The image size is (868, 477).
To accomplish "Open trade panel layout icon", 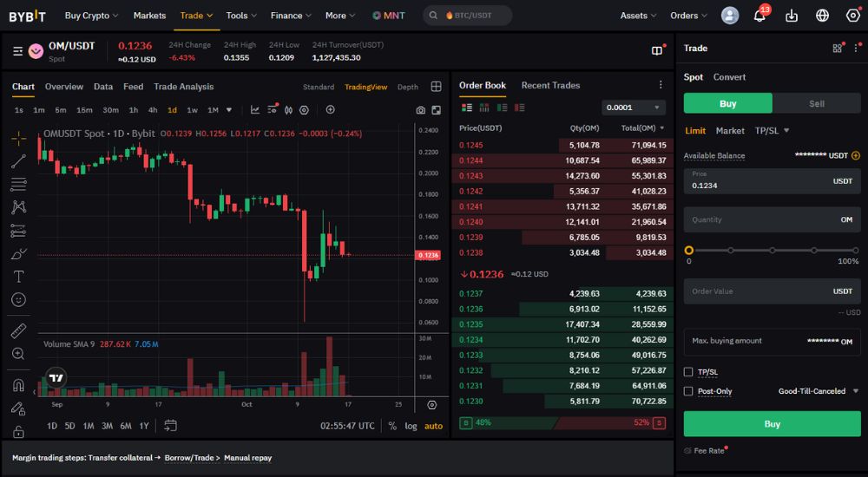I will [x=838, y=49].
